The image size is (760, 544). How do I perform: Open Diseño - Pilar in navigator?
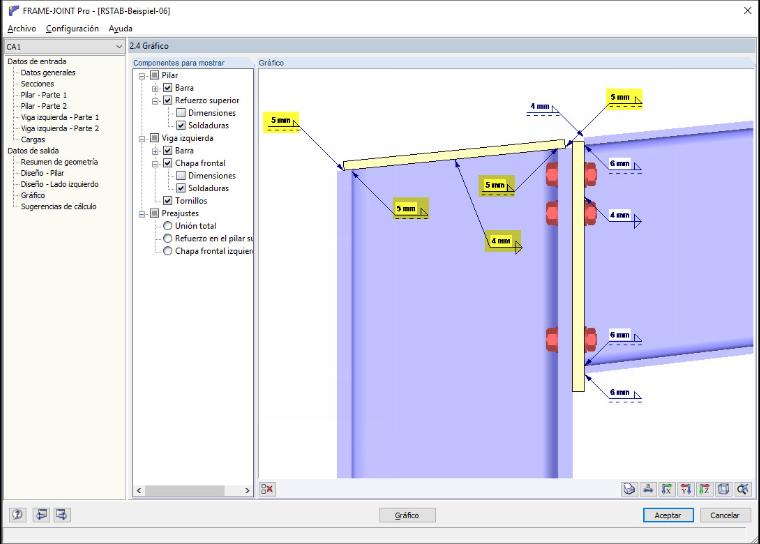42,173
